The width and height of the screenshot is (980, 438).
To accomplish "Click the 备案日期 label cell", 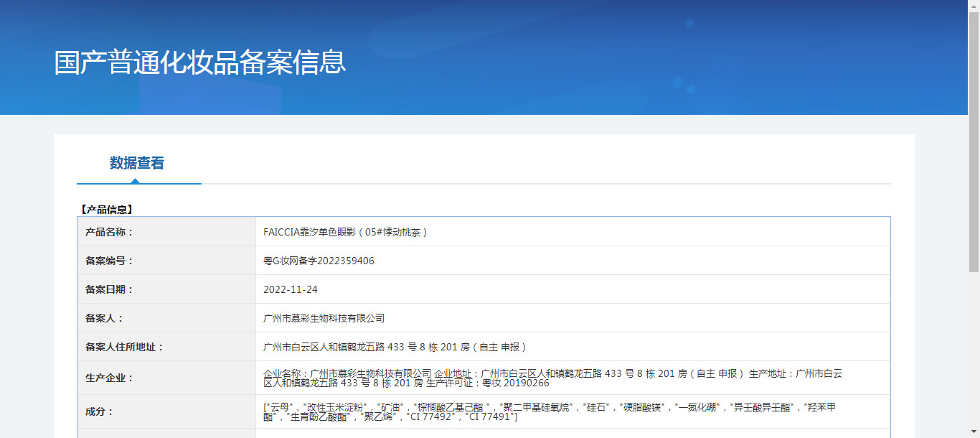I will [x=166, y=289].
